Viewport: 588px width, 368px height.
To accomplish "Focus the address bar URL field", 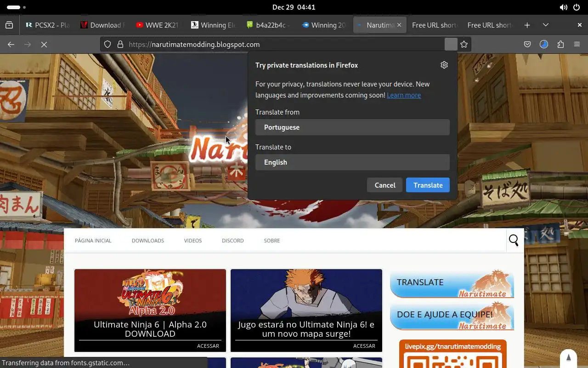I will coord(285,45).
